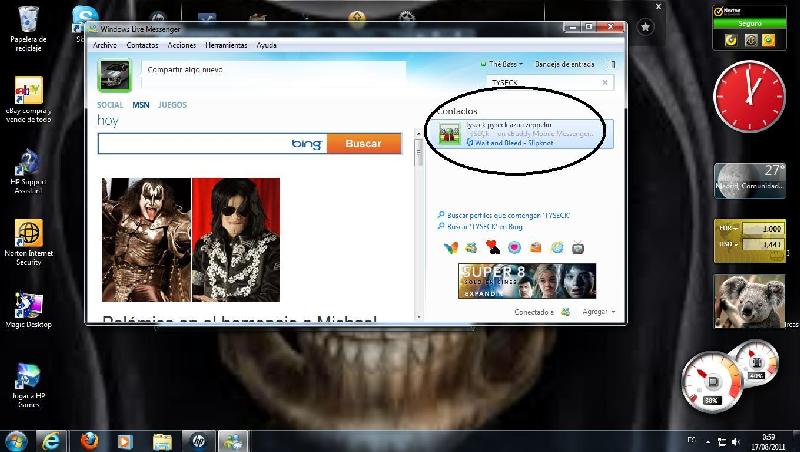Launch Firefox from taskbar
The width and height of the screenshot is (800, 452).
click(89, 441)
